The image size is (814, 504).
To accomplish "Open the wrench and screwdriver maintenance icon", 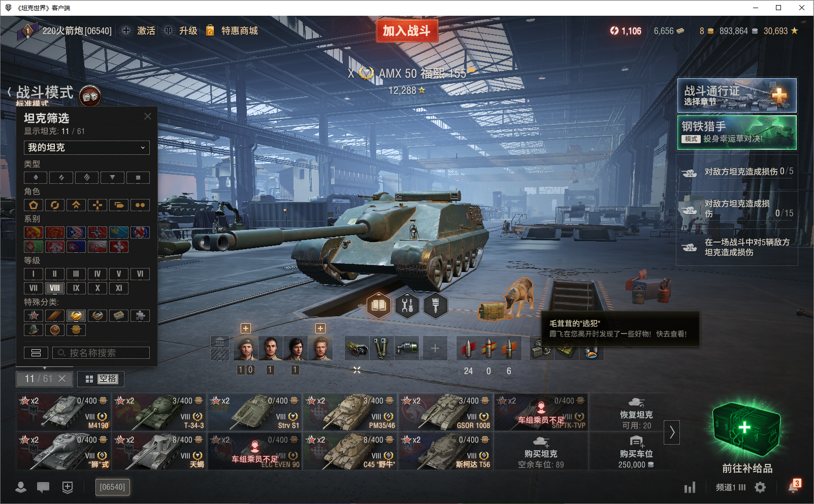I will point(407,306).
